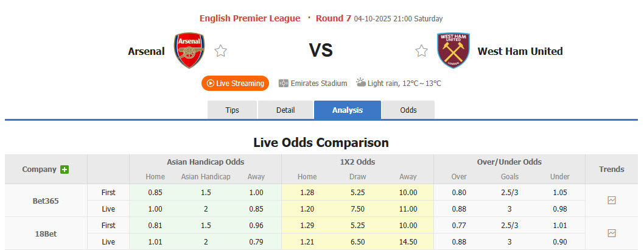The width and height of the screenshot is (644, 250).
Task: Favorite West Ham United with the star
Action: pyautogui.click(x=421, y=51)
